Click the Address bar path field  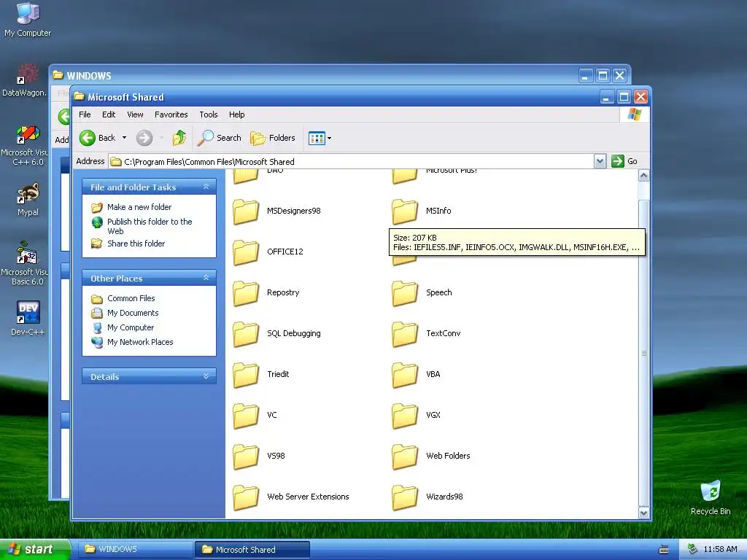point(352,162)
